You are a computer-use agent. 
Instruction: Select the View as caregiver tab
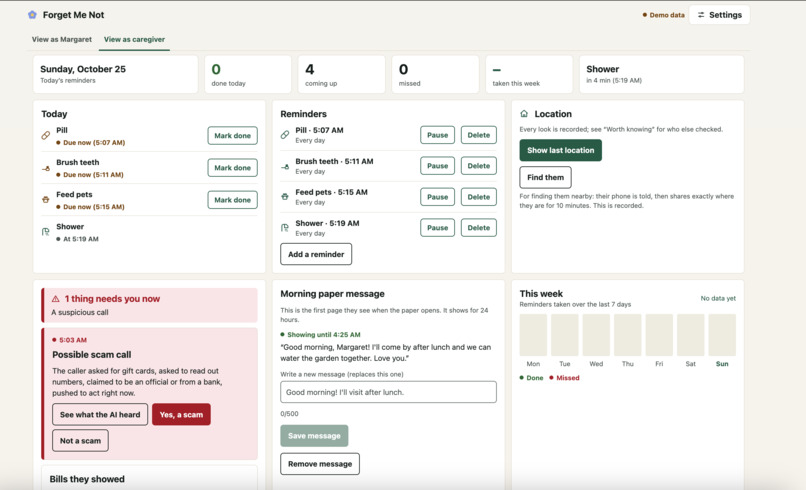click(x=134, y=39)
